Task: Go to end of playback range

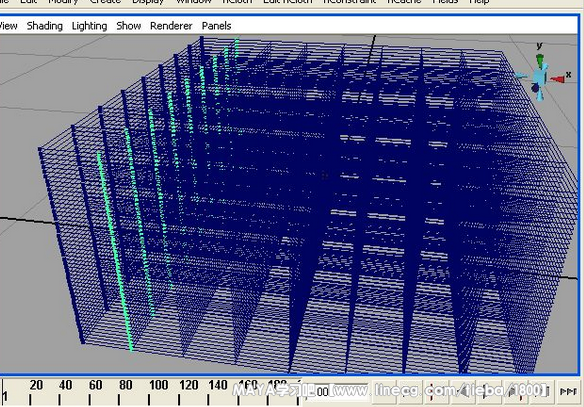Action: (x=568, y=391)
